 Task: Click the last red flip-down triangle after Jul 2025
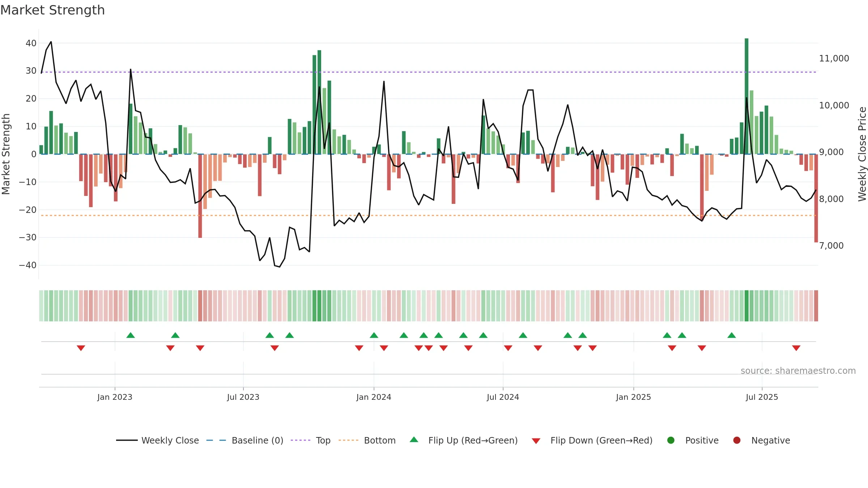[x=796, y=348]
